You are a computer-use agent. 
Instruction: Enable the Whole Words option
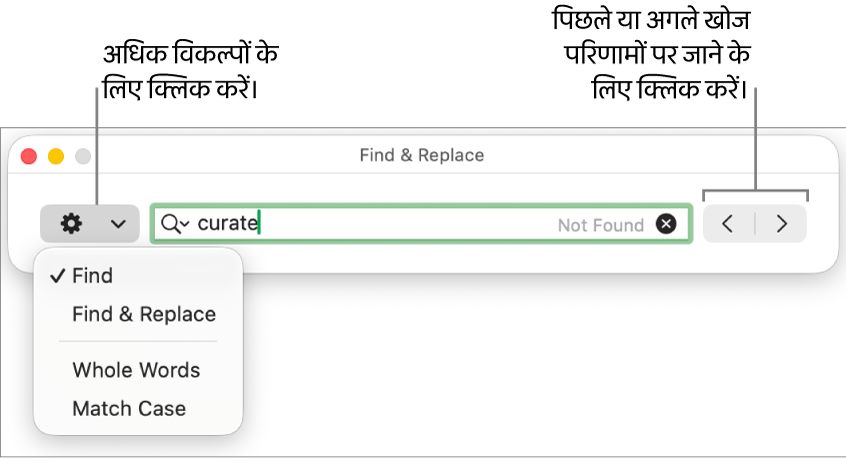[x=136, y=370]
